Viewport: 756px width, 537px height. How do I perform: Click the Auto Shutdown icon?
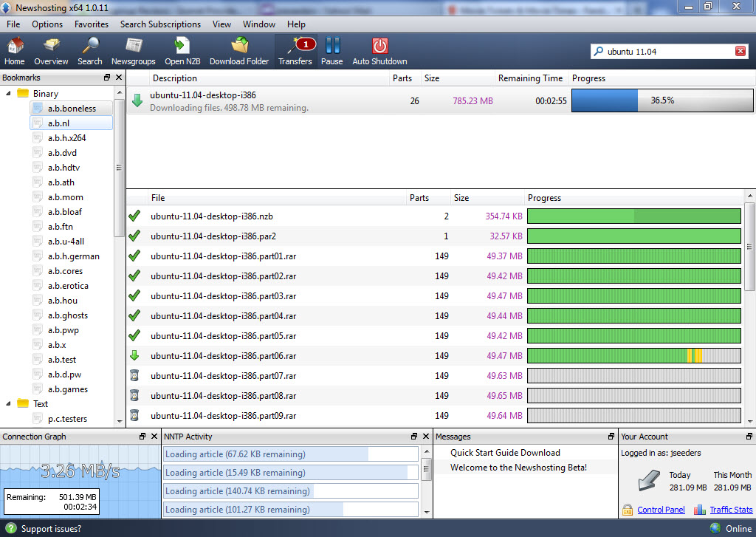tap(379, 51)
